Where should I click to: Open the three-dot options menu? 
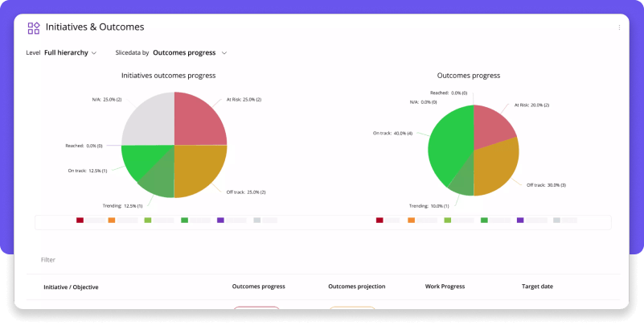point(619,27)
